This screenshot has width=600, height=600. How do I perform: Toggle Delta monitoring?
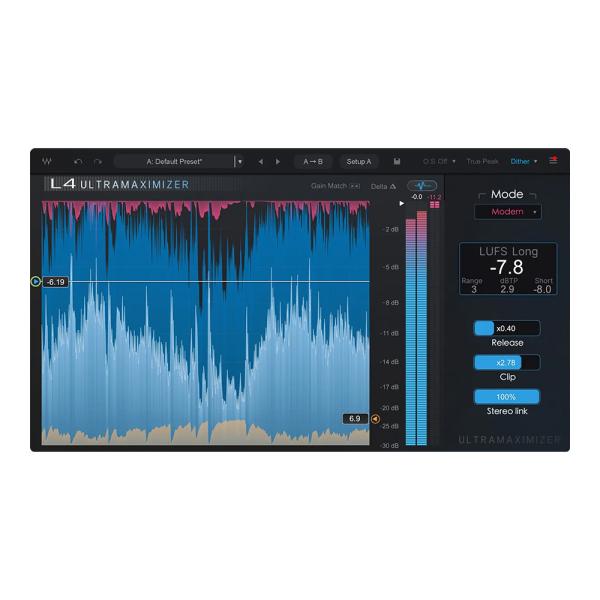[x=383, y=186]
